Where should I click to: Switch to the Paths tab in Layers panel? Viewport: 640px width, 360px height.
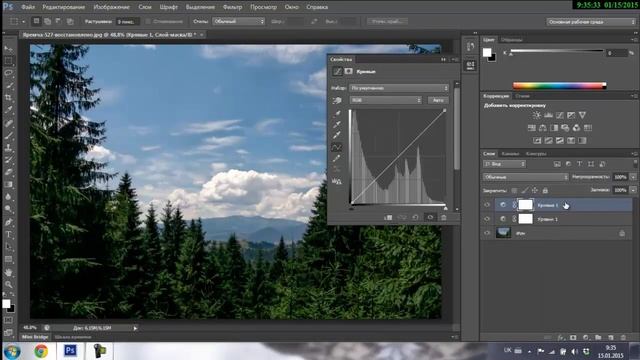[536, 154]
